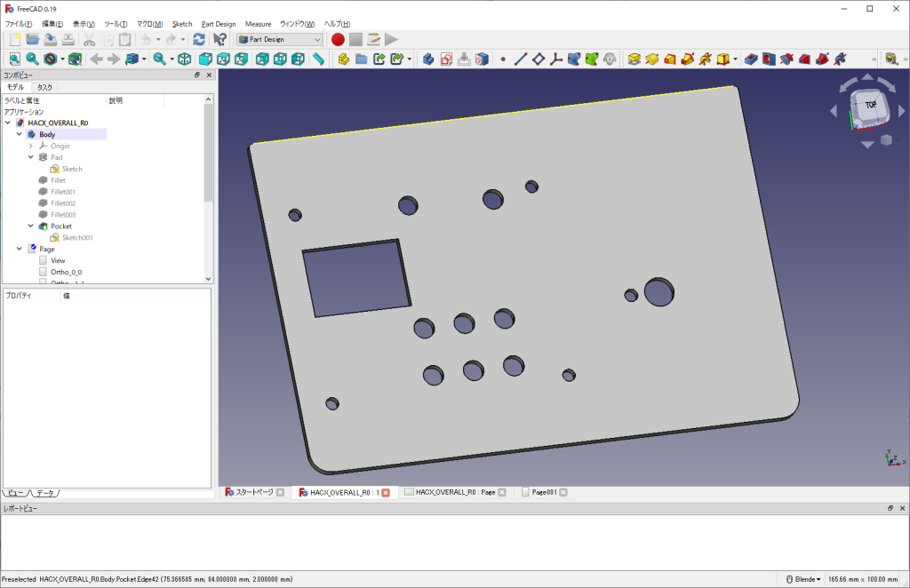Click the Create Body icon

(343, 60)
